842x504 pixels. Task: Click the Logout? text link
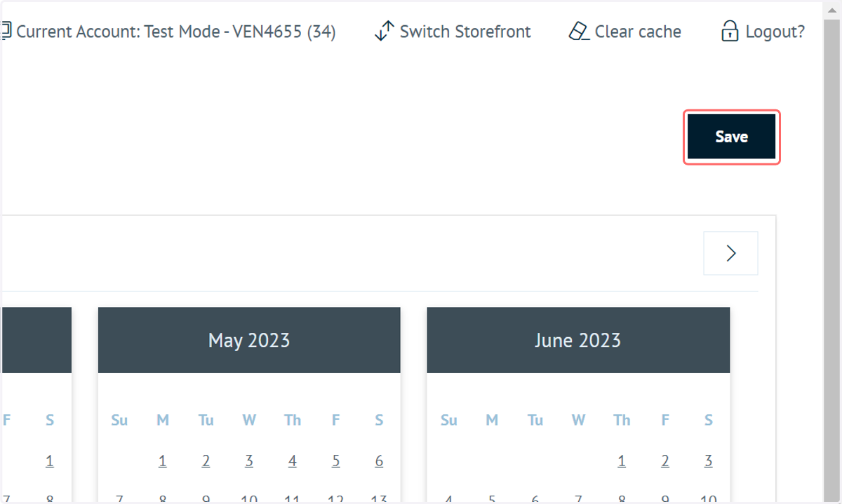coord(775,32)
